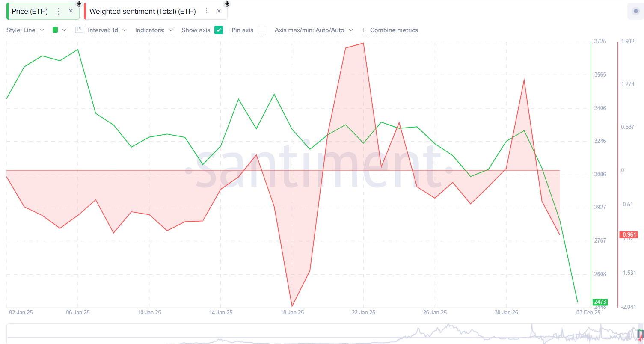The width and height of the screenshot is (644, 344).
Task: Click the 3086 price axis label
Action: 600,174
